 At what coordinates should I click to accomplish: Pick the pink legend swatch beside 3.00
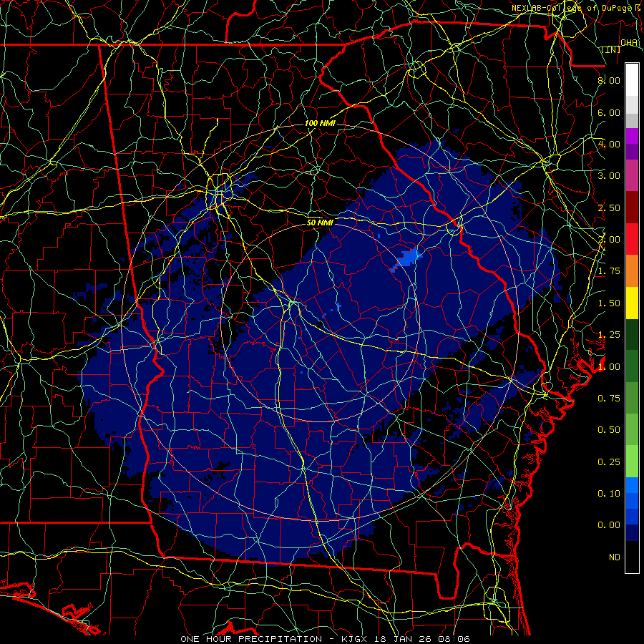[632, 176]
